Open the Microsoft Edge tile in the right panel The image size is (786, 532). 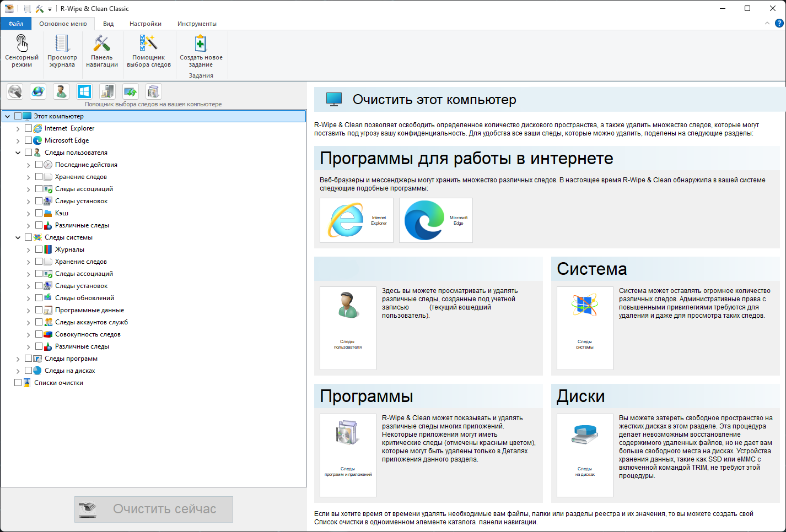(436, 220)
